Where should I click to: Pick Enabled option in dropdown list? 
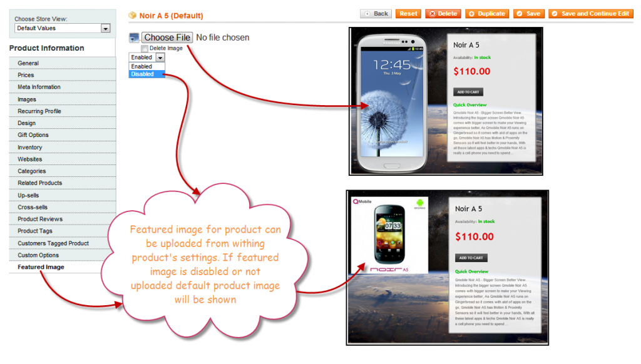[146, 66]
